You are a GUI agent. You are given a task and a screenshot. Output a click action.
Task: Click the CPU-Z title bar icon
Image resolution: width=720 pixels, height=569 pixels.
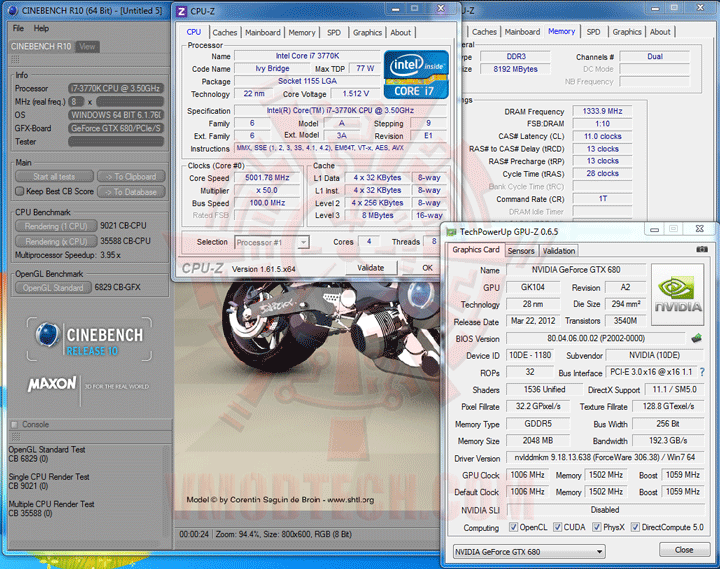click(181, 11)
